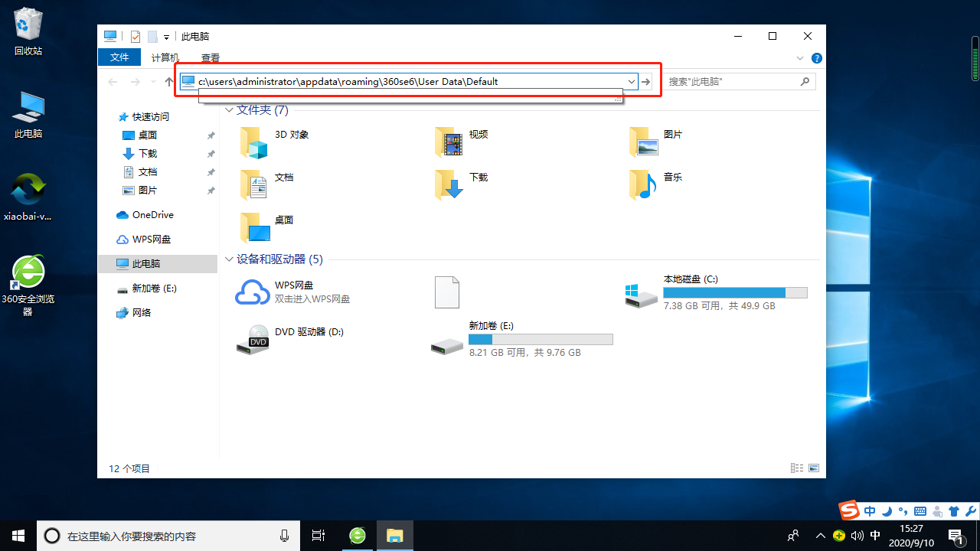Screen dimensions: 980x551
Task: Click the taskbar search box
Action: pyautogui.click(x=168, y=536)
